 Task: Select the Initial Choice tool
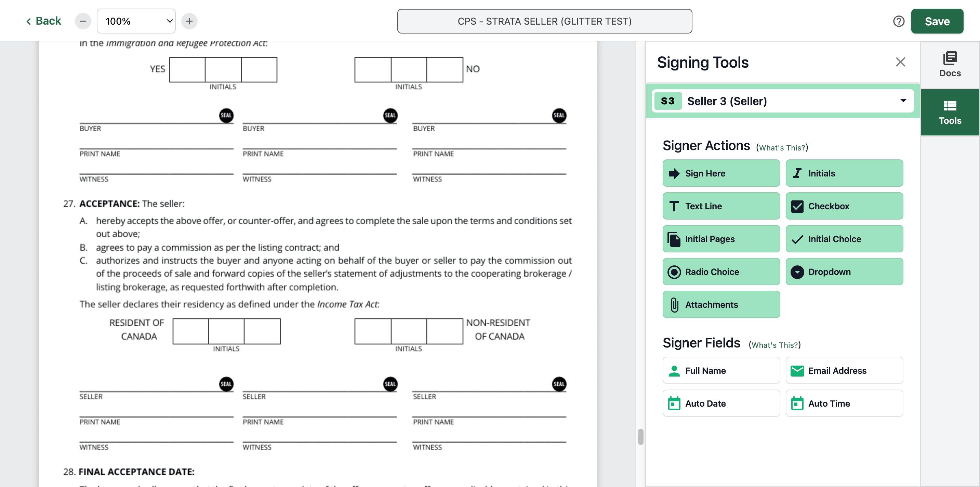(844, 239)
